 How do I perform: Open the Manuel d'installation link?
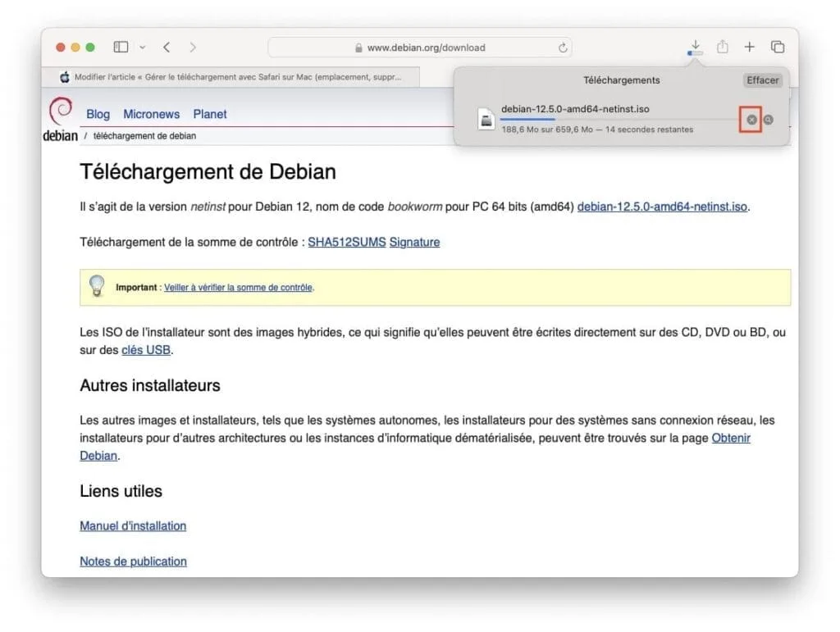[133, 525]
